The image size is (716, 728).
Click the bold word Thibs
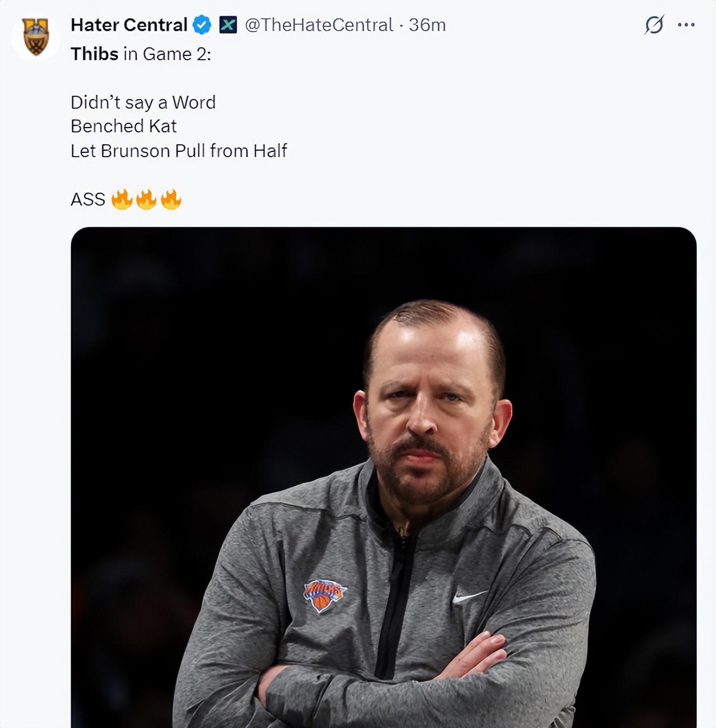click(x=94, y=54)
